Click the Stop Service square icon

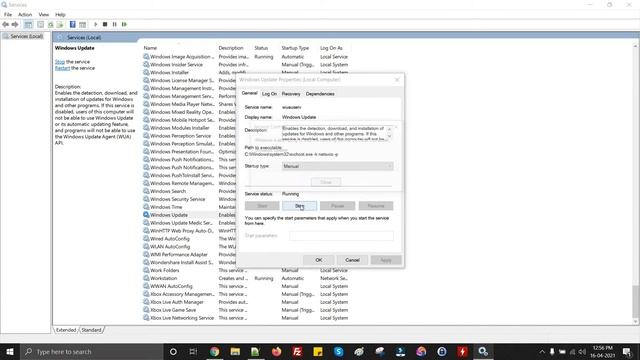click(x=105, y=24)
